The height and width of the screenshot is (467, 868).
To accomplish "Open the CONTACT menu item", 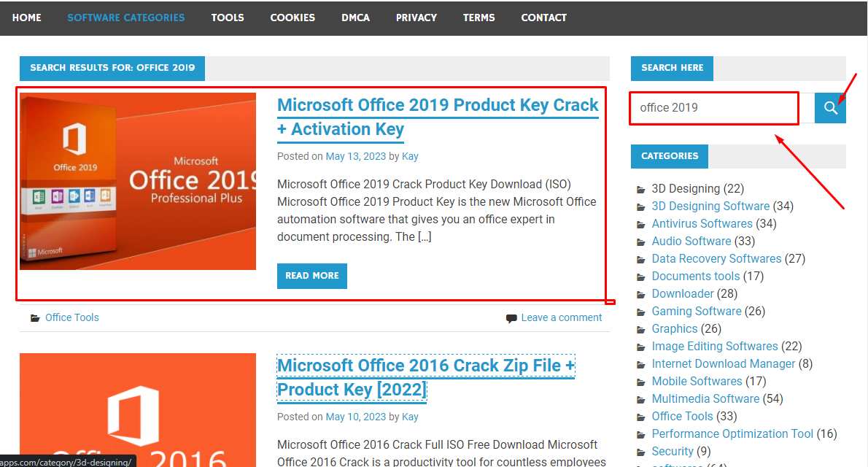I will [x=543, y=17].
